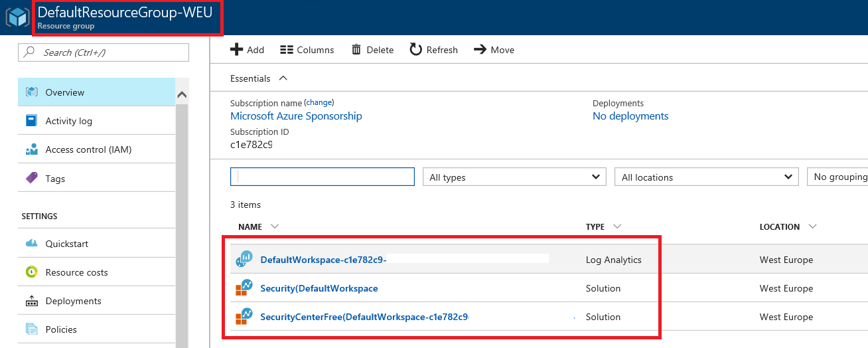Click the Columns grid icon
Screen dimensions: 868x348
click(287, 50)
